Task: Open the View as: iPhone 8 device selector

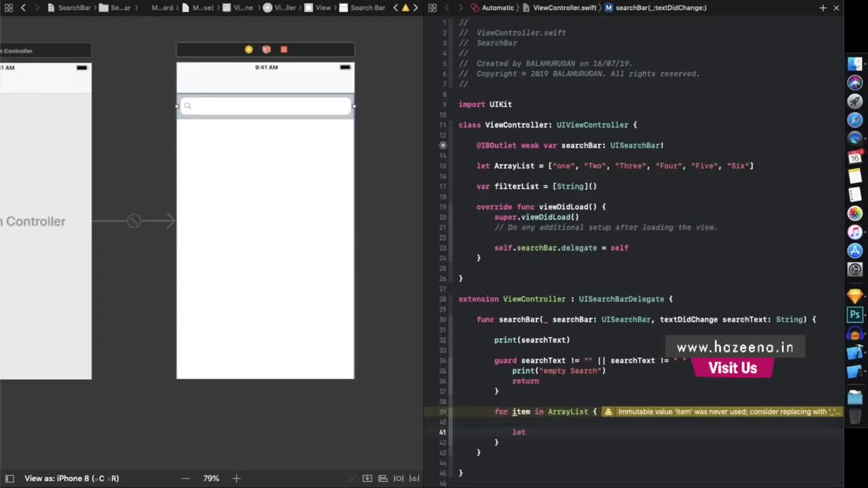Action: point(71,479)
